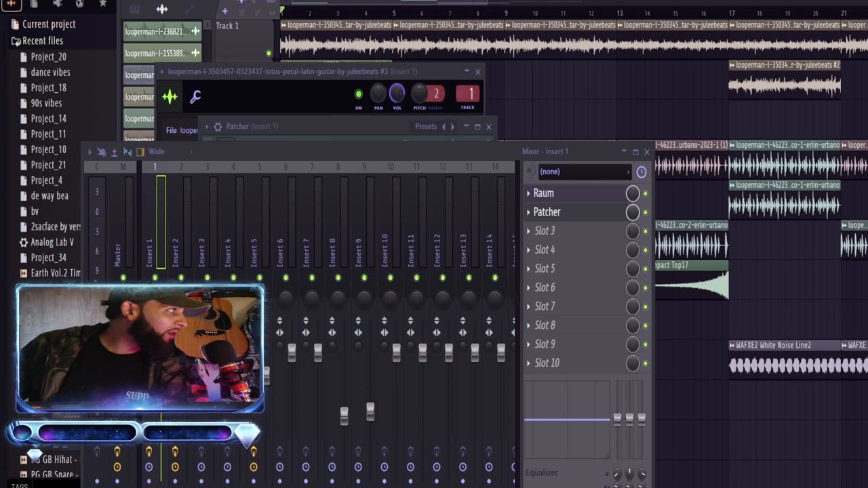Viewport: 868px width, 488px height.
Task: Adjust the Patcher slot mix level knob
Action: click(x=632, y=213)
